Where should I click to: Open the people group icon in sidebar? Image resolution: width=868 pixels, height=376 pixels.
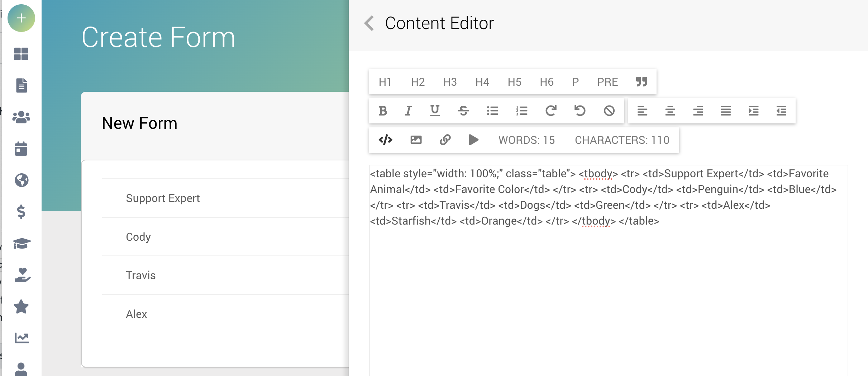click(x=21, y=117)
